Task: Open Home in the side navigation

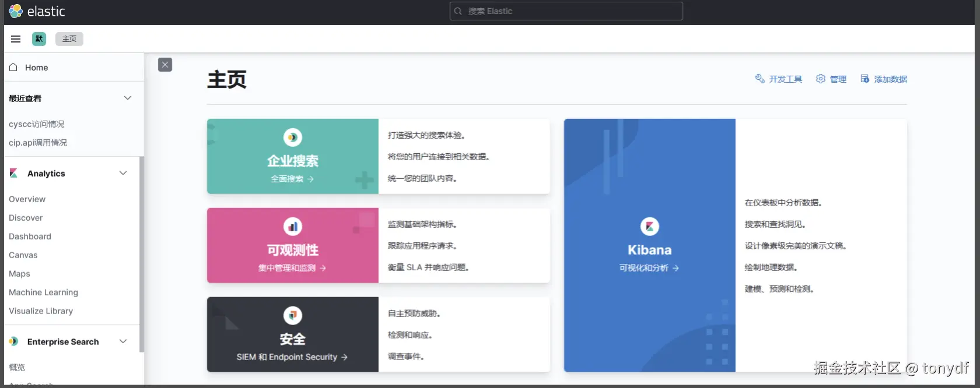Action: 37,68
